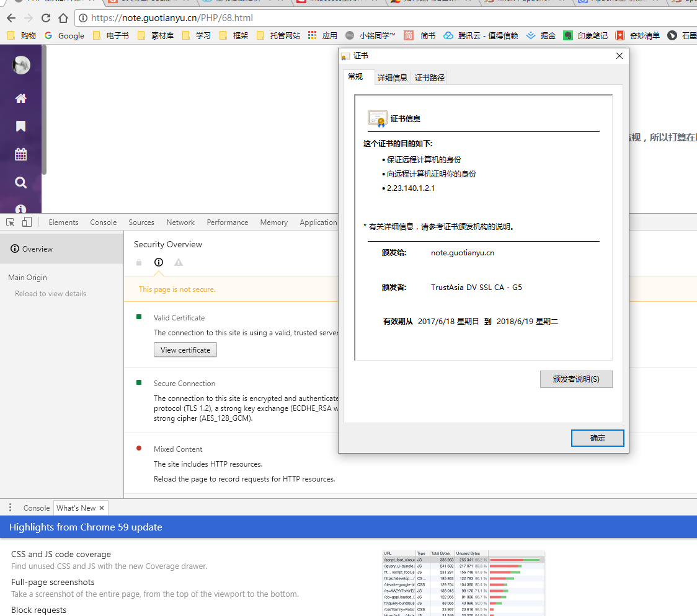Click the sidebar calendar icon
This screenshot has width=697, height=616.
point(21,154)
